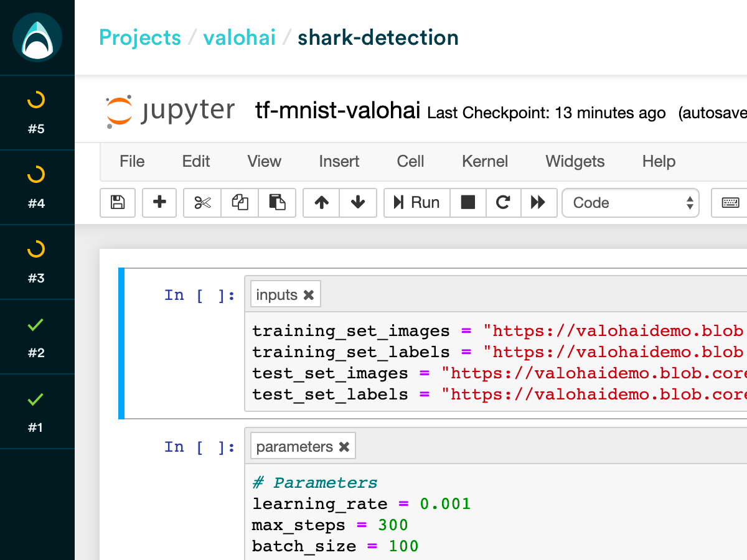This screenshot has height=560, width=747.
Task: Rename notebook title tf-mnist-valohai
Action: [x=337, y=111]
